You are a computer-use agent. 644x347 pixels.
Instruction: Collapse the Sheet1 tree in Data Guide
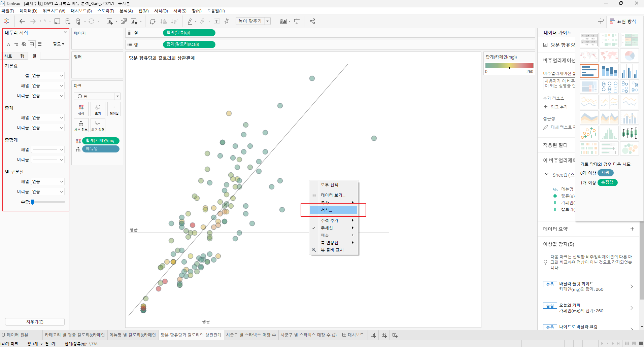pos(546,174)
